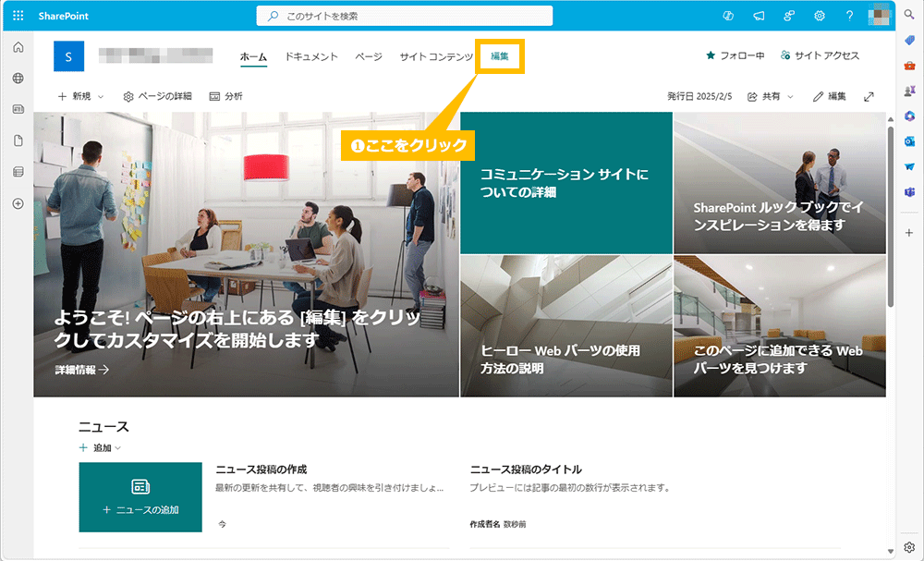The image size is (924, 561).
Task: Open the ヒーロー Web パーツの使用方法 tile
Action: (566, 326)
